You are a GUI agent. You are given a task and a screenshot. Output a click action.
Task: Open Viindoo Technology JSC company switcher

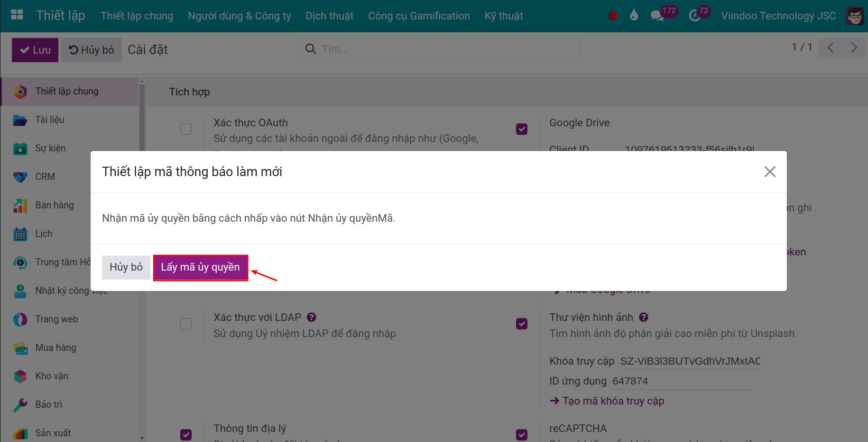click(778, 16)
